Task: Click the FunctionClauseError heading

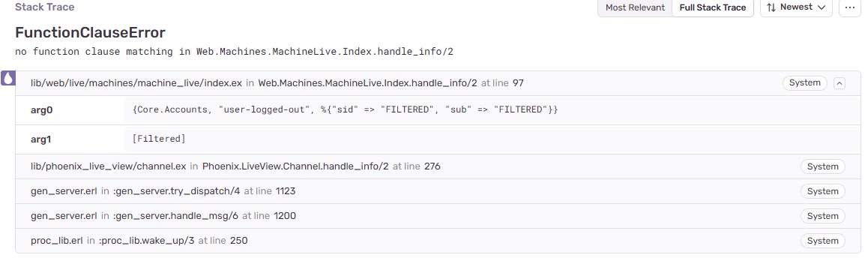Action: [x=90, y=32]
